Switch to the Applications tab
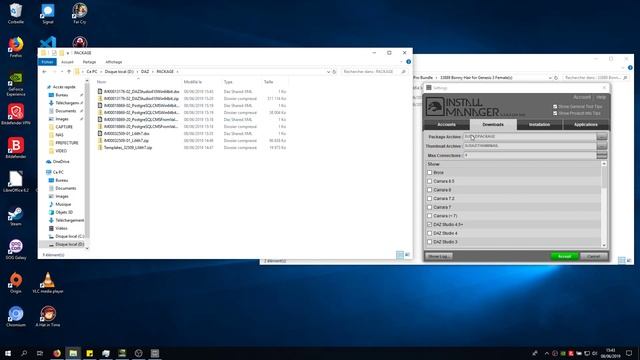This screenshot has width=640, height=360. [586, 124]
